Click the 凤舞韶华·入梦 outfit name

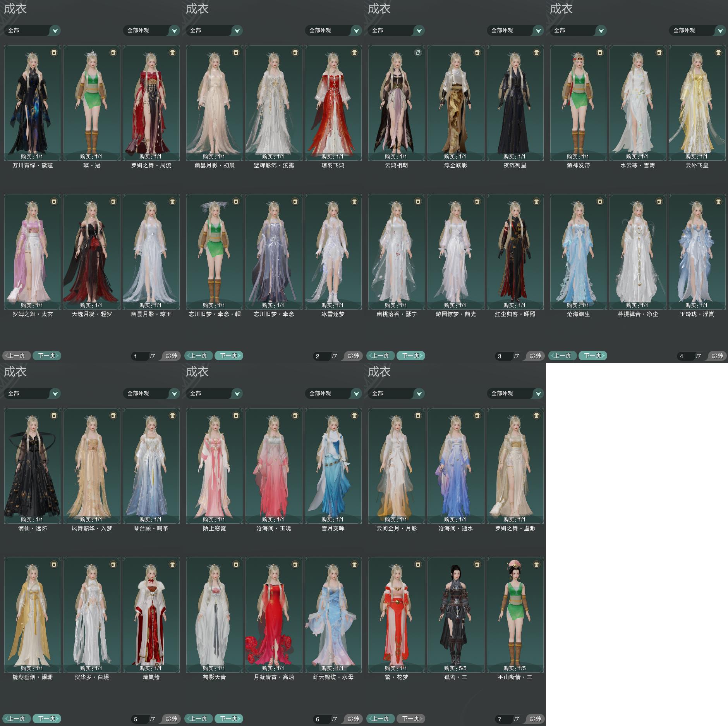tap(92, 528)
